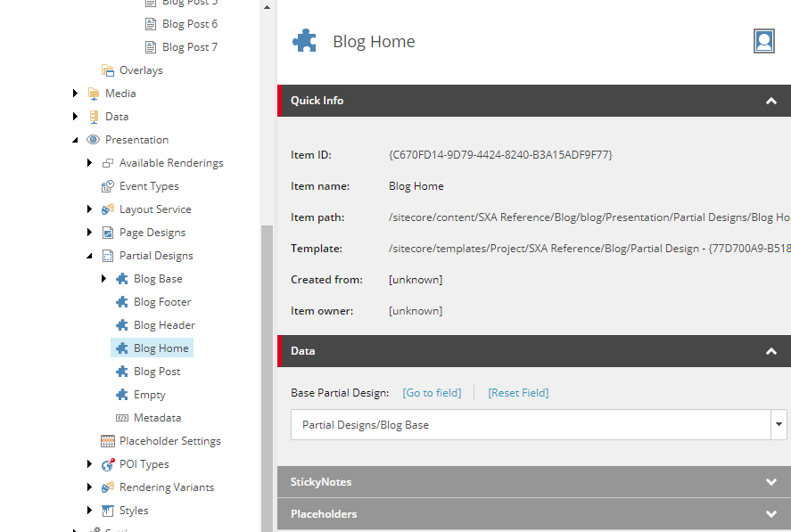Expand the StickyNotes section
Image resolution: width=791 pixels, height=532 pixels.
pos(770,482)
